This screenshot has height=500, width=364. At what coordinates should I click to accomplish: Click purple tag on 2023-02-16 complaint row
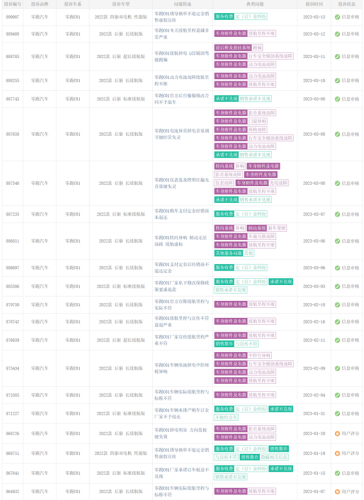[231, 321]
